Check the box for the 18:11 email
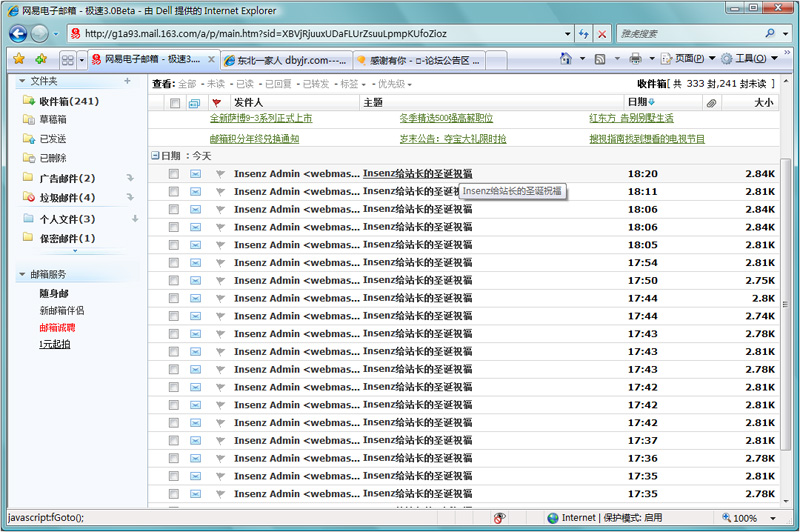Screen dimensions: 800x532 (174, 192)
